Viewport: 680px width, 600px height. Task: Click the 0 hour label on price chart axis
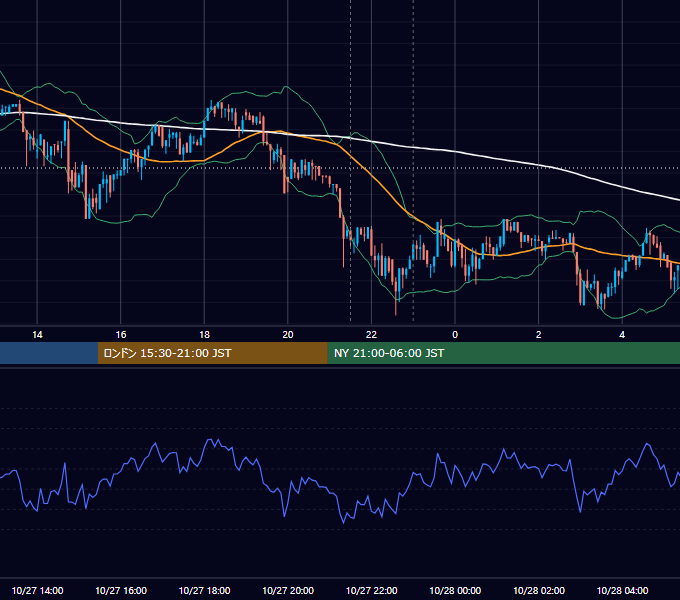pyautogui.click(x=455, y=335)
